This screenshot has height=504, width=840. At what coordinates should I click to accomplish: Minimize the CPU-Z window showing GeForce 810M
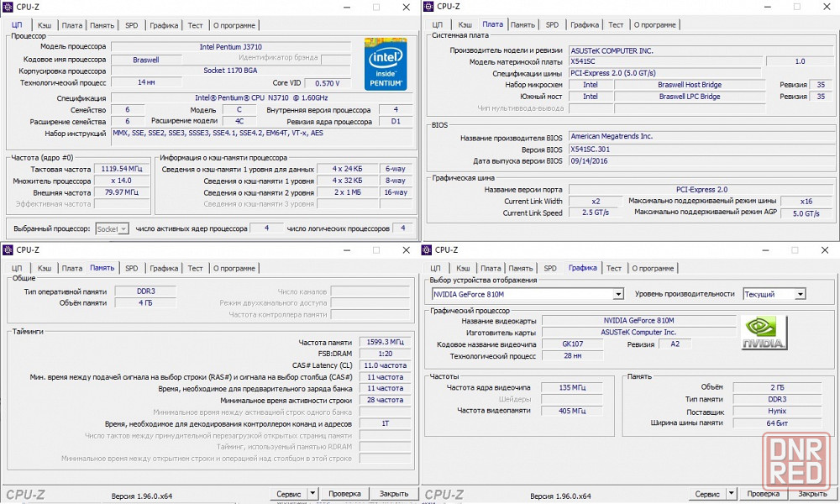click(765, 250)
